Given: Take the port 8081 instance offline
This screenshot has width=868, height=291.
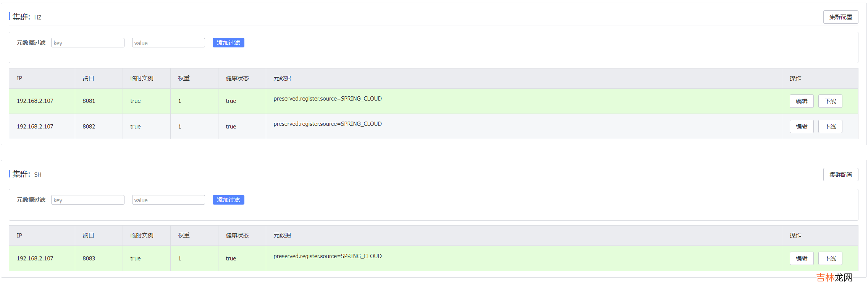Looking at the screenshot, I should pos(830,101).
